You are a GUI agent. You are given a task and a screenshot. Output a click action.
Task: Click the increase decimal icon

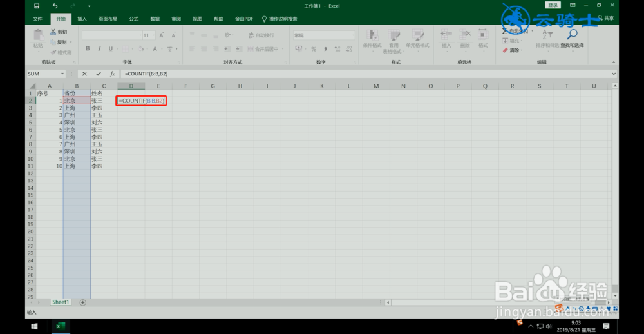tap(337, 49)
